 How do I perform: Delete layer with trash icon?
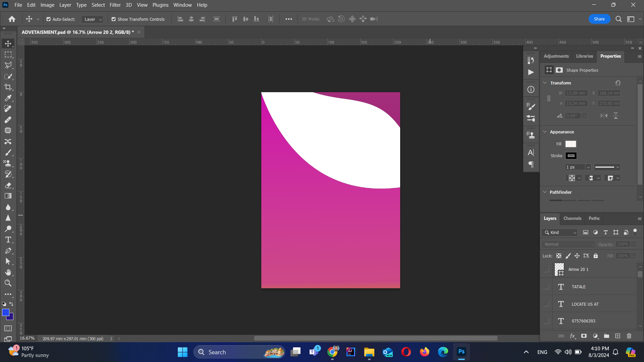pyautogui.click(x=629, y=336)
